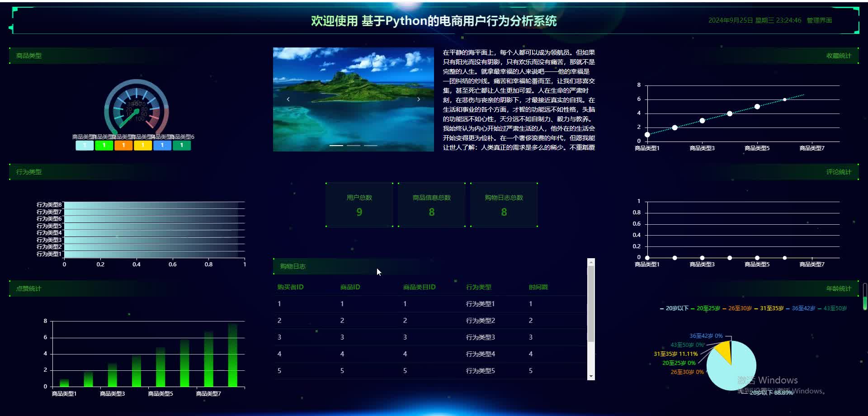Toggle the 26至30岁 legend item
868x416 pixels.
click(737, 308)
